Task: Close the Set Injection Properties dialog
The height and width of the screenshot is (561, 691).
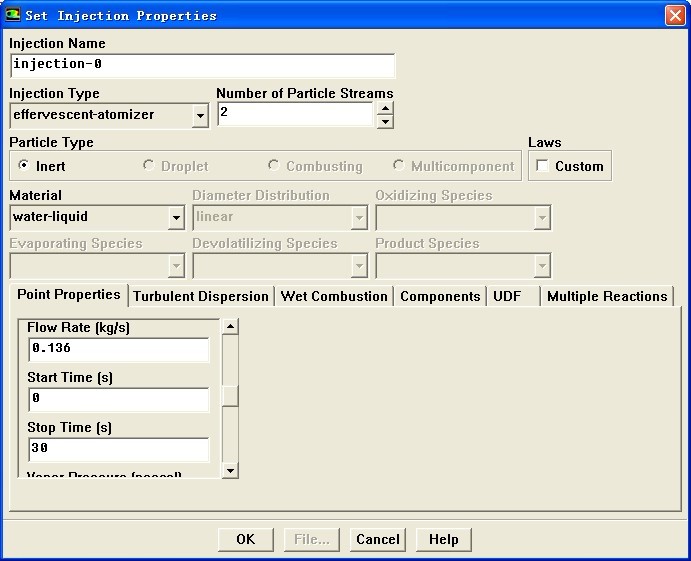Action: point(674,15)
